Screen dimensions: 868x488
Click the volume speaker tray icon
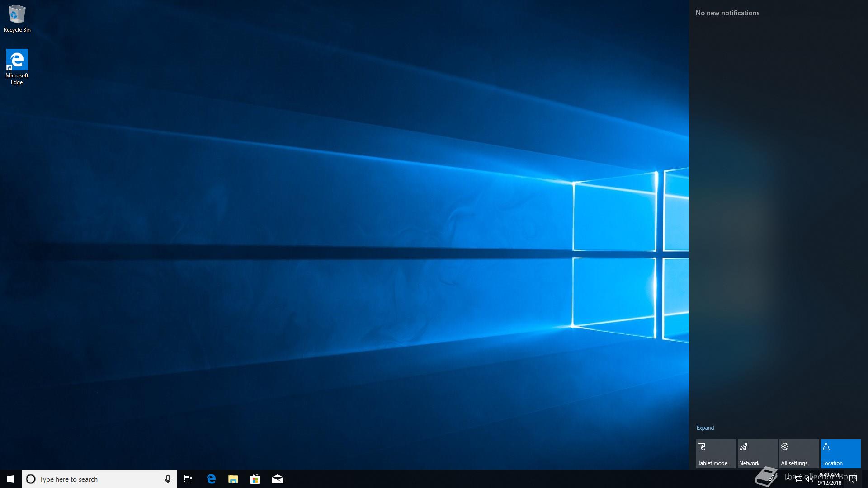tap(809, 479)
